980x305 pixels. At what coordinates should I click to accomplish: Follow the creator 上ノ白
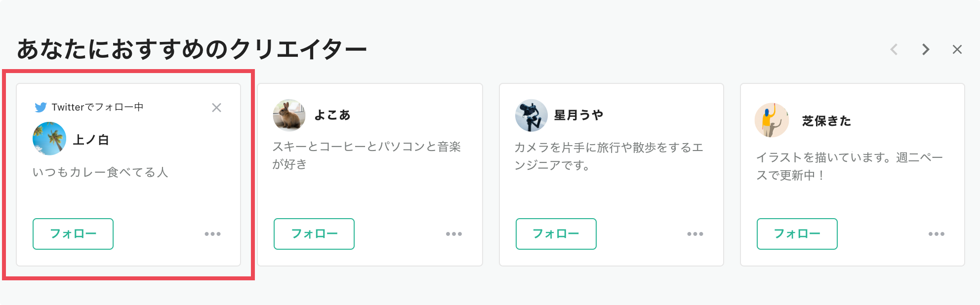coord(73,234)
